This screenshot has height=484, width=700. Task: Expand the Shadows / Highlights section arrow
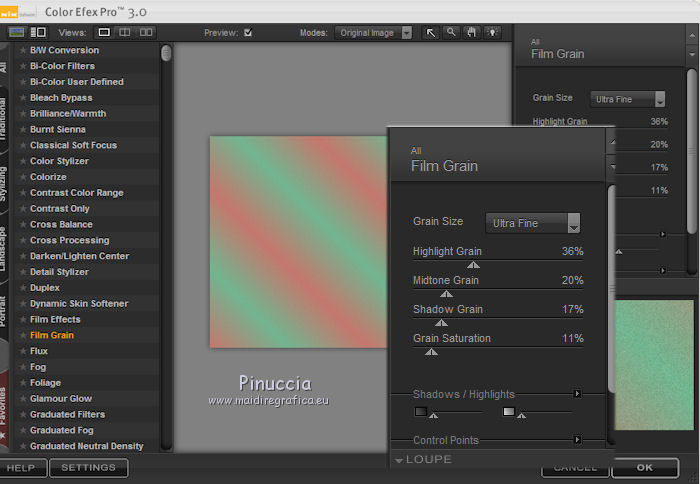(577, 393)
